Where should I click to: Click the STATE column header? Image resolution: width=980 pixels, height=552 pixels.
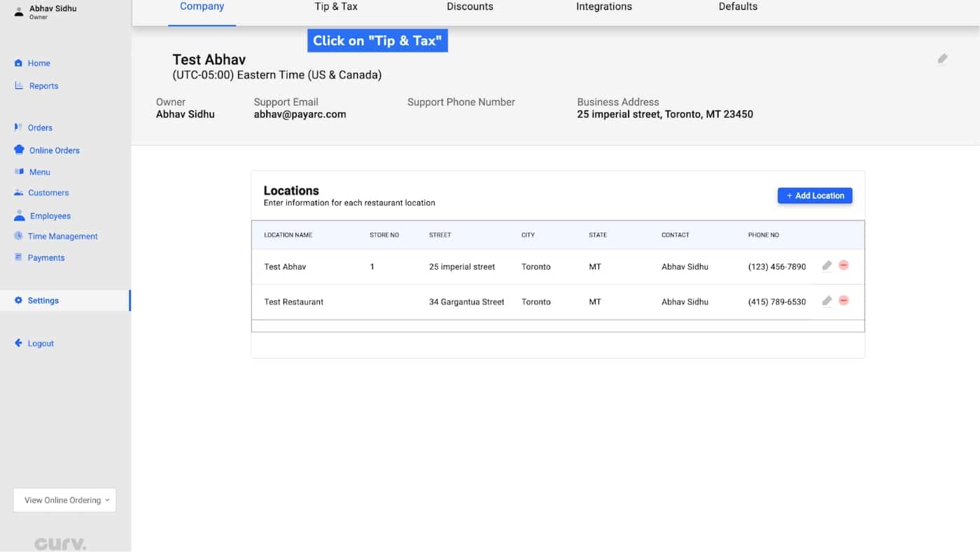click(598, 235)
